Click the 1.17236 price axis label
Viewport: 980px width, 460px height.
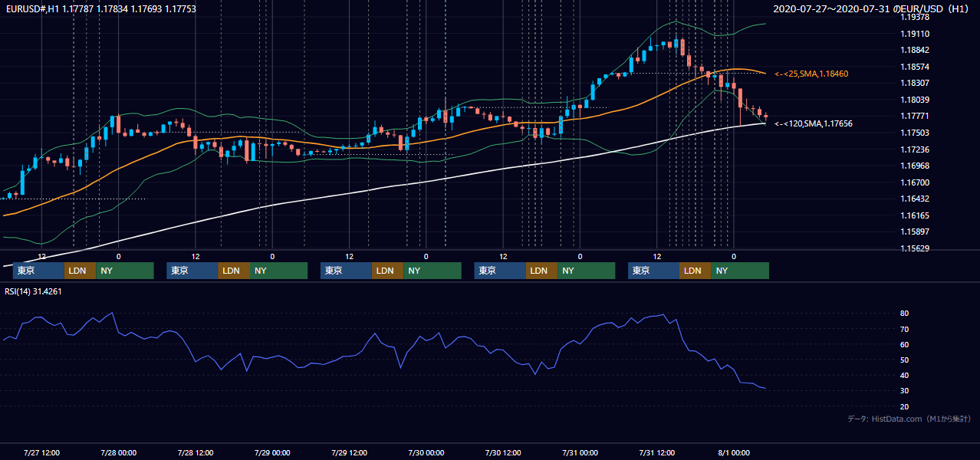(x=915, y=149)
